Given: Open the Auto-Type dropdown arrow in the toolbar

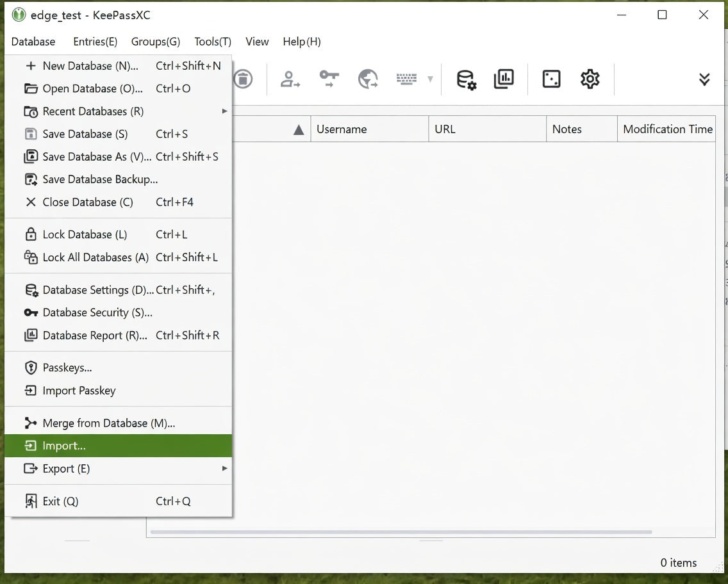Looking at the screenshot, I should [431, 79].
